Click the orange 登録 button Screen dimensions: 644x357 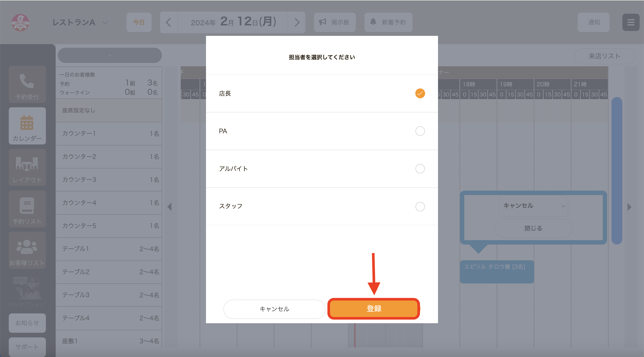[x=374, y=309]
